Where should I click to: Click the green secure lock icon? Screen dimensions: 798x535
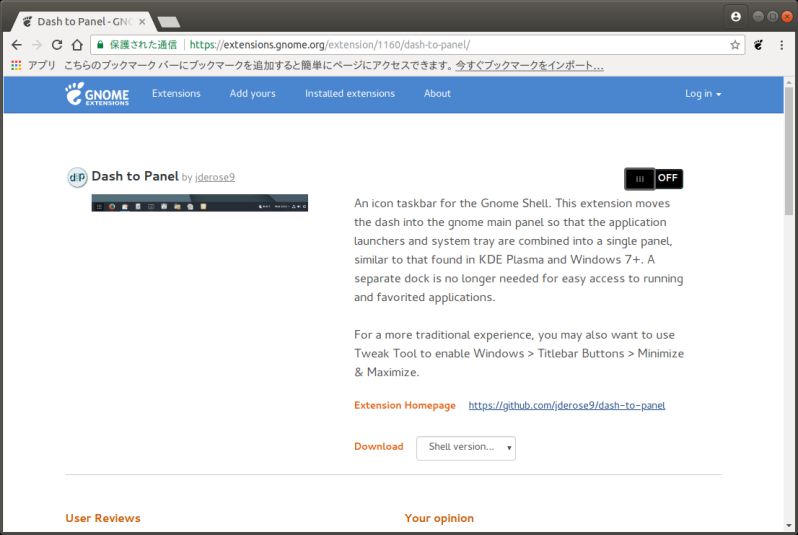(x=100, y=45)
